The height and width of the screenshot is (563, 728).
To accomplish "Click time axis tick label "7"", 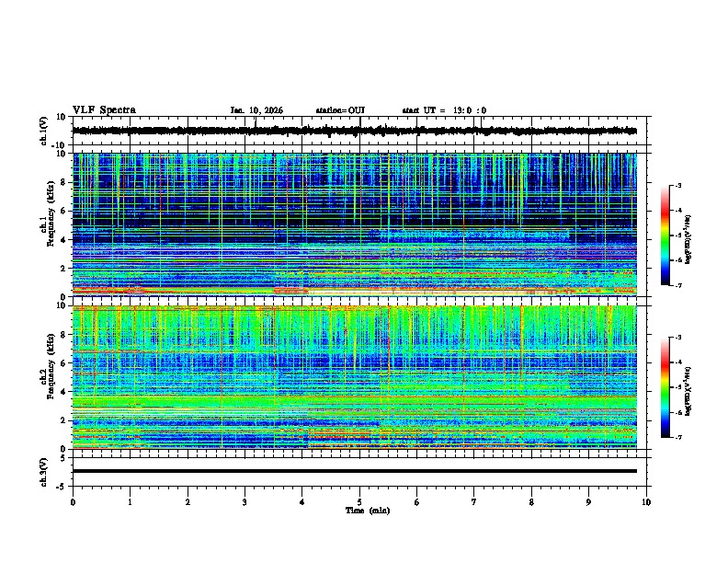I will coord(474,502).
